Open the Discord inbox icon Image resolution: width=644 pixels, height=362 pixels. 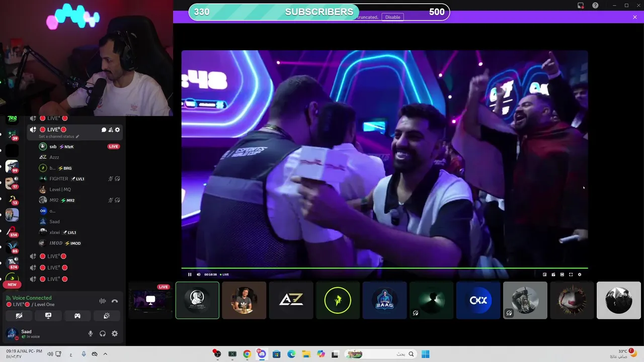(x=581, y=6)
